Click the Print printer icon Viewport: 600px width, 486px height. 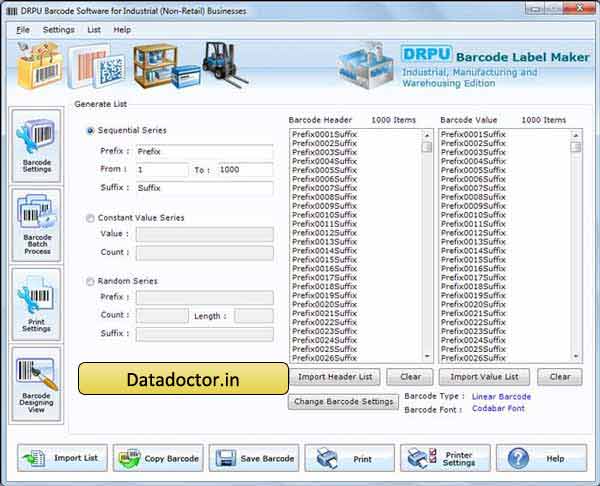pyautogui.click(x=327, y=458)
